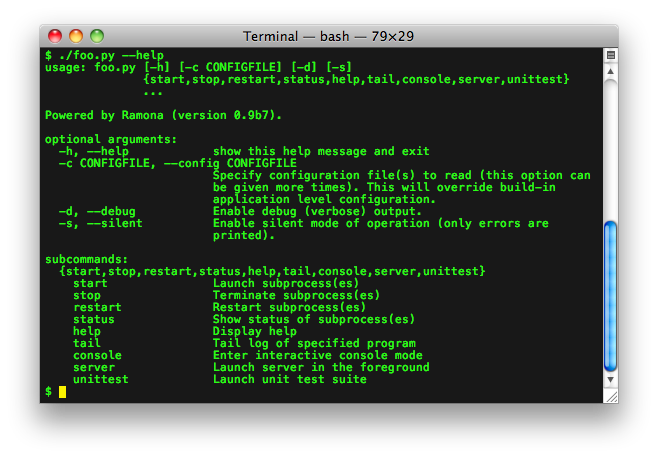The height and width of the screenshot is (458, 658).
Task: Click the 'unittest' subcommand text
Action: [x=101, y=379]
